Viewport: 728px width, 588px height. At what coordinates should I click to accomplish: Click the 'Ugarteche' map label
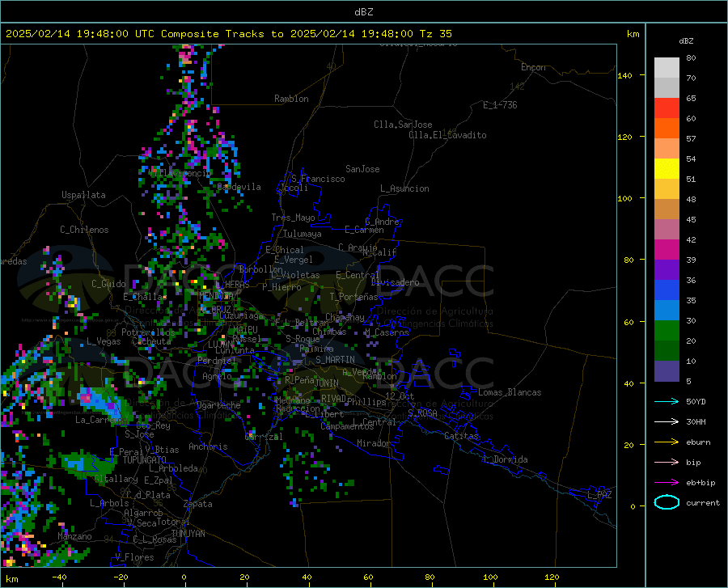pos(218,405)
